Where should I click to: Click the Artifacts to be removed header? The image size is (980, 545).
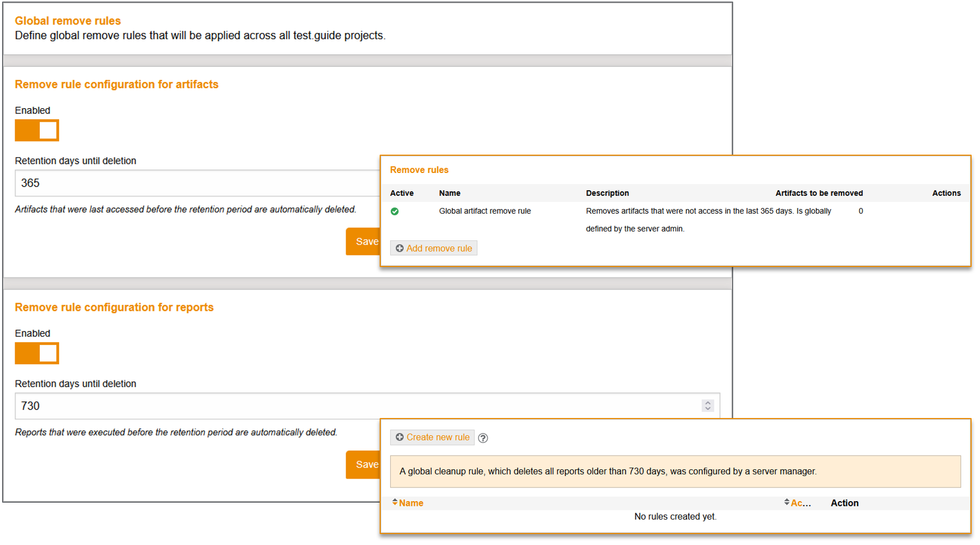[819, 193]
